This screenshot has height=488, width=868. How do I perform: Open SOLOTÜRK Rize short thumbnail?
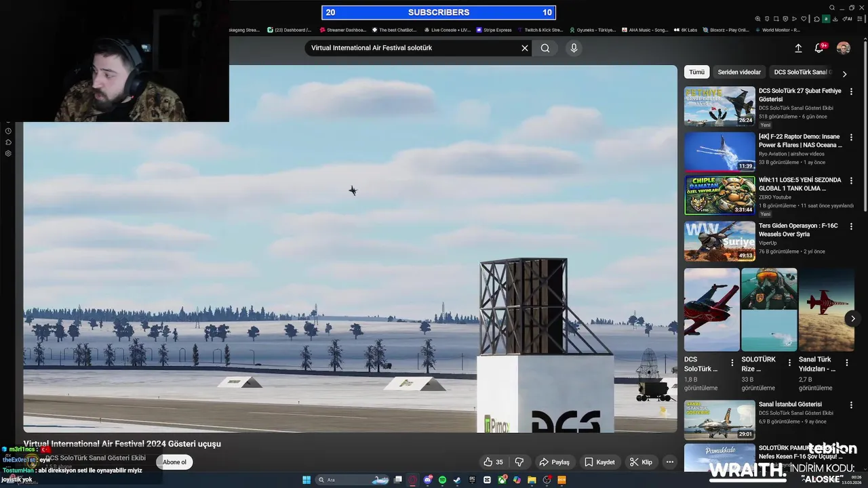(x=769, y=310)
